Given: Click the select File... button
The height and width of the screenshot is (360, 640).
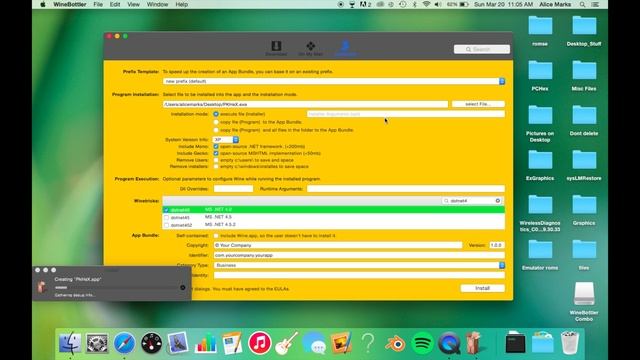Looking at the screenshot, I should tap(478, 104).
